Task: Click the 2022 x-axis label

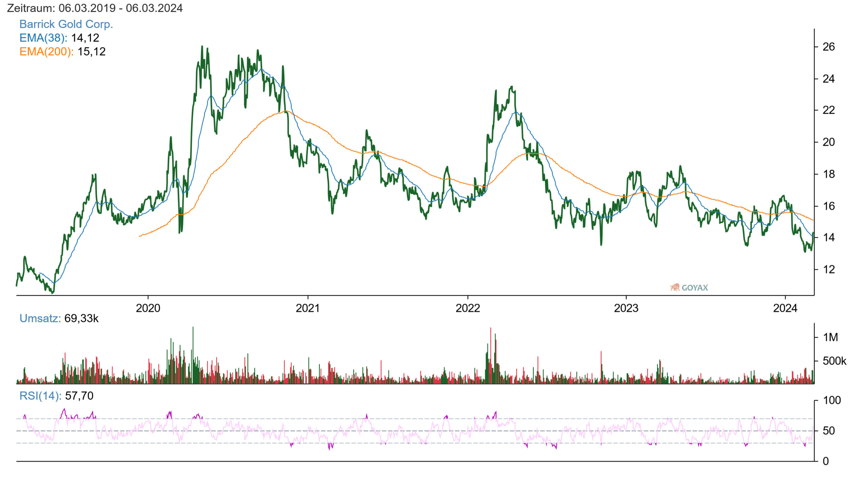Action: 468,308
